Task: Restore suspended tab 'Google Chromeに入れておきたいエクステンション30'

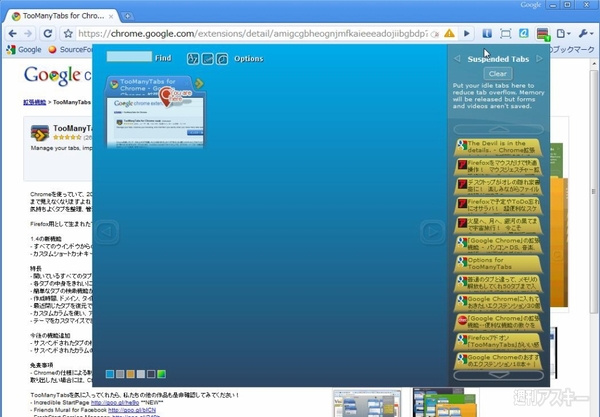Action: (499, 303)
